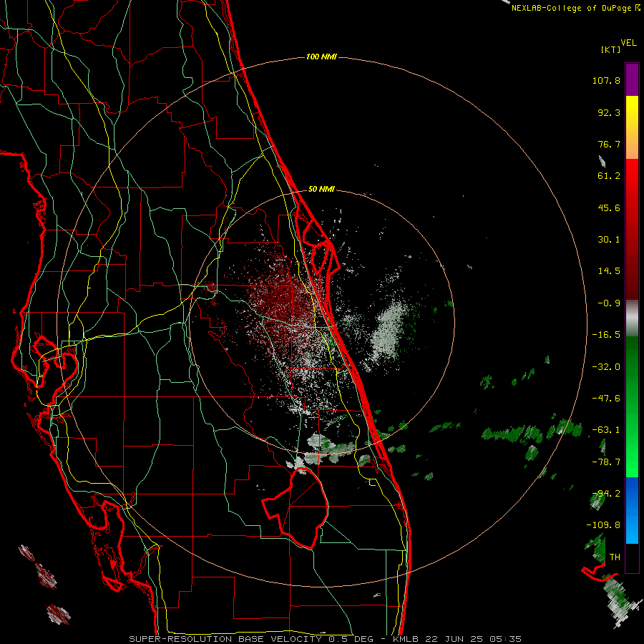Select the 14.5 value on velocity scale

point(609,271)
